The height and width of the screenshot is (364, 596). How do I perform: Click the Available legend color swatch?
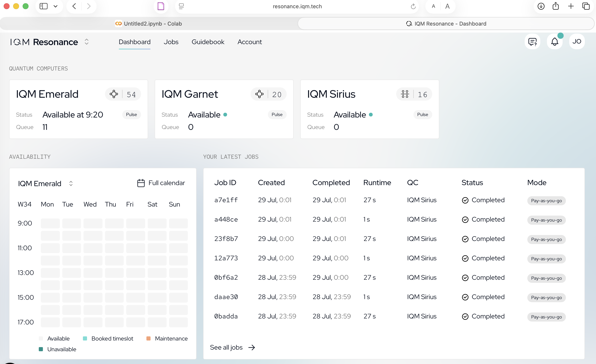tap(41, 338)
